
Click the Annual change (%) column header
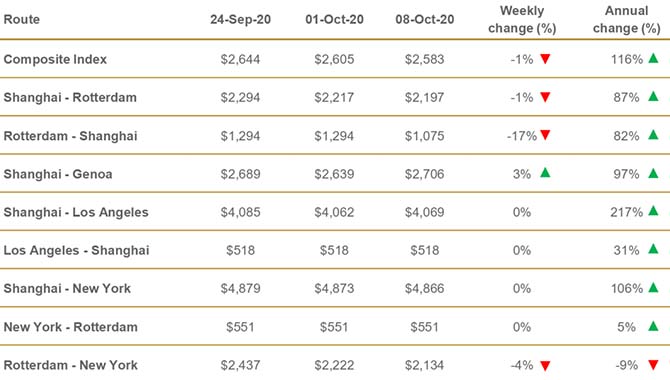point(627,19)
